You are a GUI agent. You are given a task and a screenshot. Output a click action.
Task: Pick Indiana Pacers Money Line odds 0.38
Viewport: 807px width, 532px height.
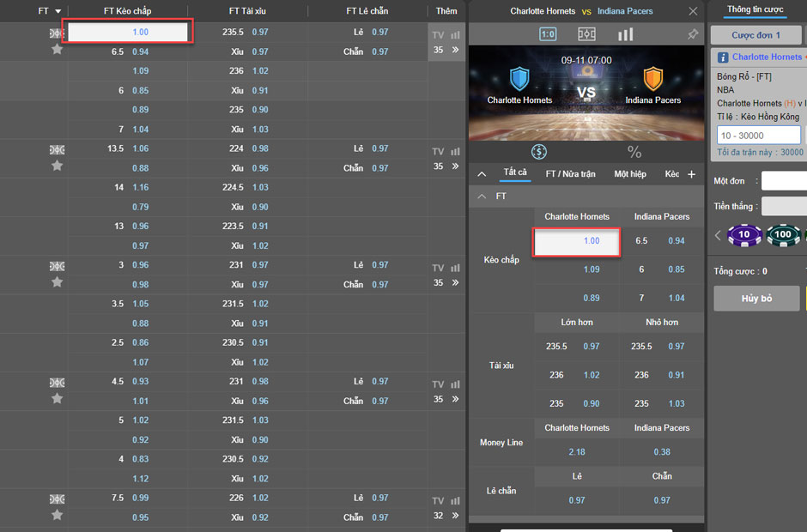click(662, 451)
